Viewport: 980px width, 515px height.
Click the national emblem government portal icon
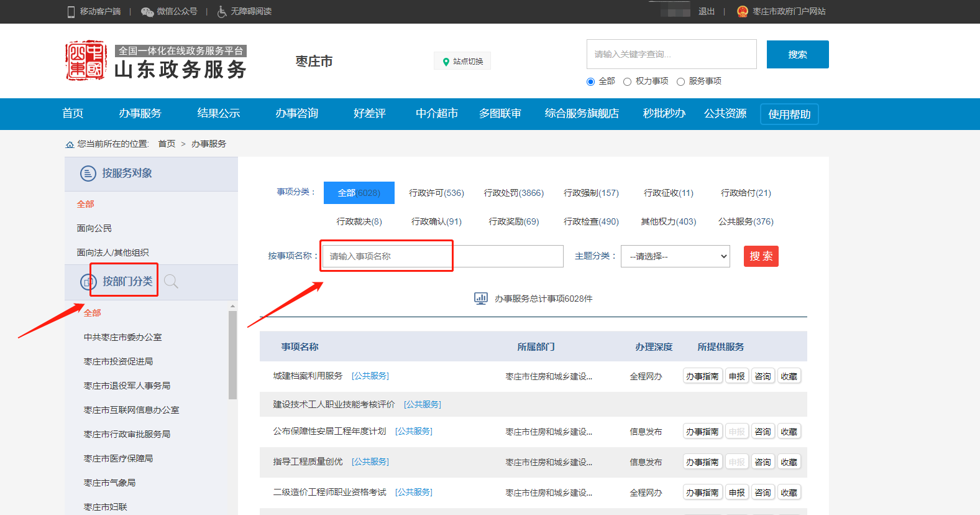742,11
